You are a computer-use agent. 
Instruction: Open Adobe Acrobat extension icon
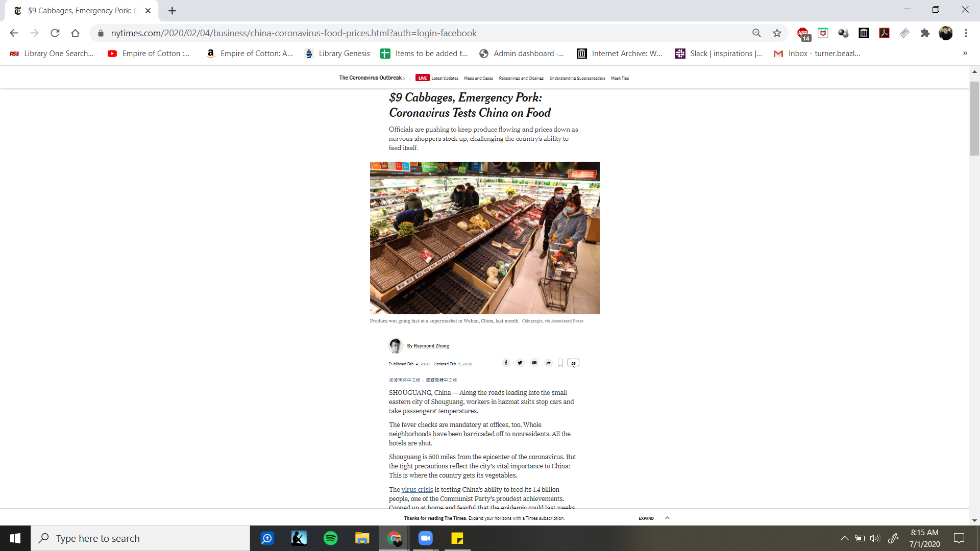click(884, 33)
